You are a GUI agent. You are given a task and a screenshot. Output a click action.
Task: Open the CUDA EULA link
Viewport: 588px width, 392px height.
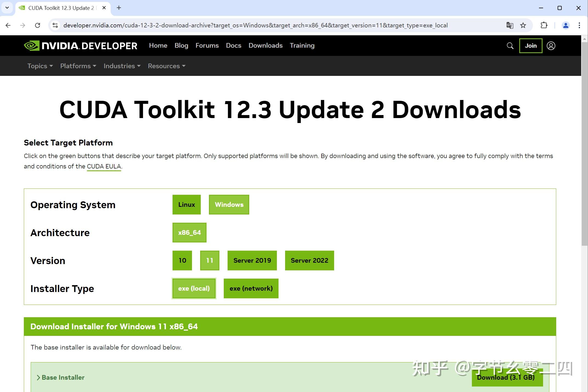(104, 167)
